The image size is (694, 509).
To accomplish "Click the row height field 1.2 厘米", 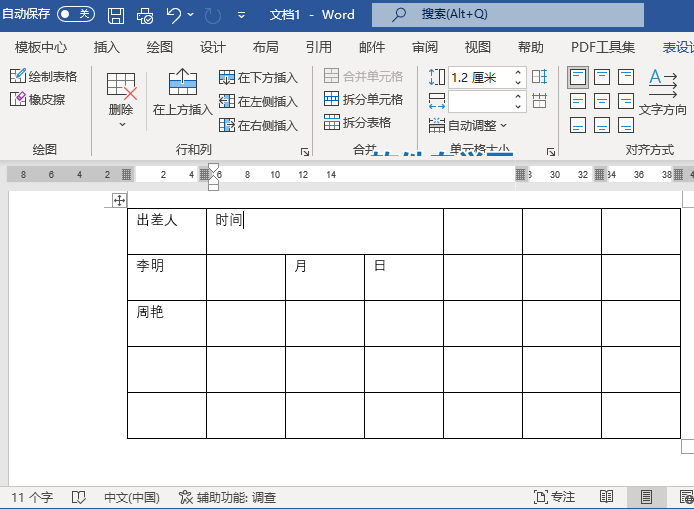I will pyautogui.click(x=480, y=77).
